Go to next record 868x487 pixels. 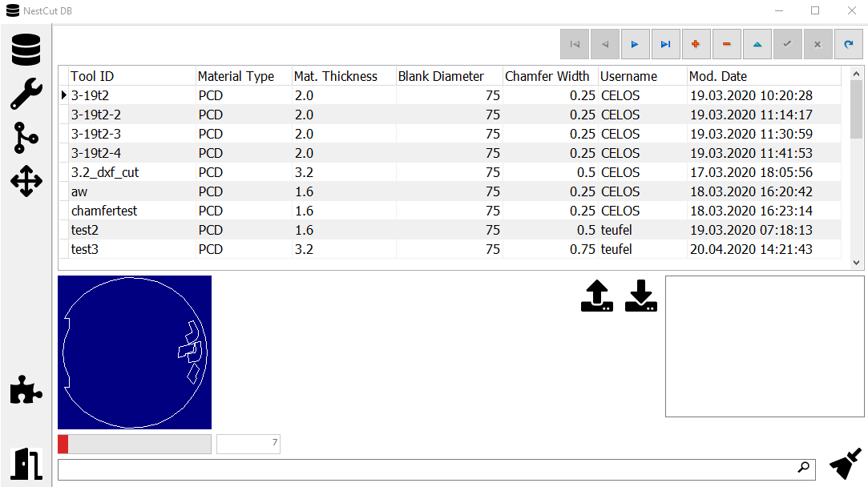(x=635, y=44)
